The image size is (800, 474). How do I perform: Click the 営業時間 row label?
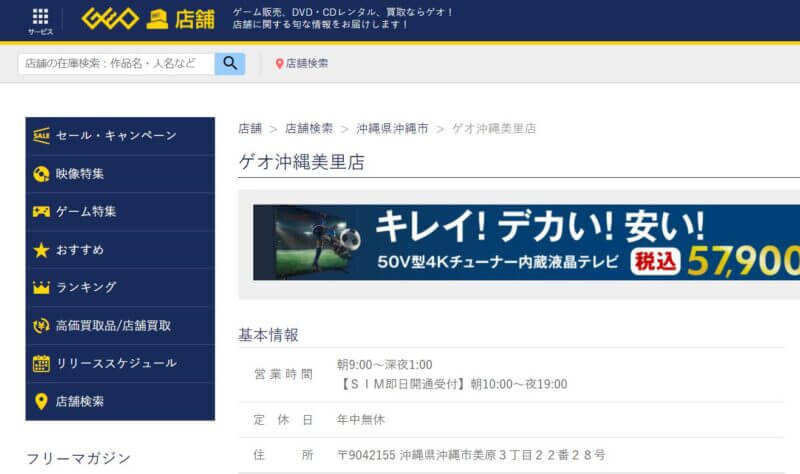283,375
